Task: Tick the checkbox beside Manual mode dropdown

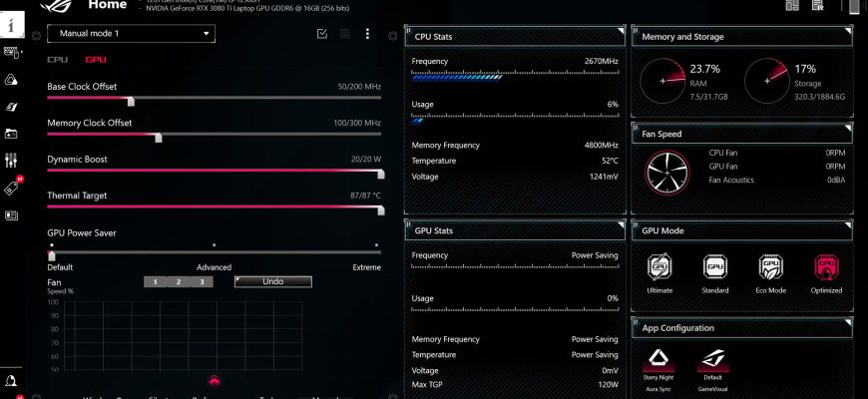Action: pyautogui.click(x=321, y=34)
